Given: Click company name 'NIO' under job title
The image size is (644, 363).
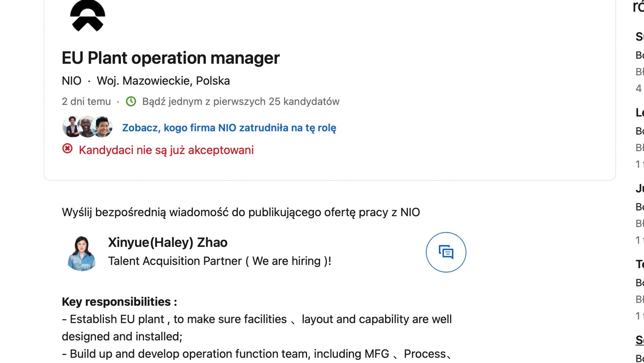Looking at the screenshot, I should click(72, 81).
